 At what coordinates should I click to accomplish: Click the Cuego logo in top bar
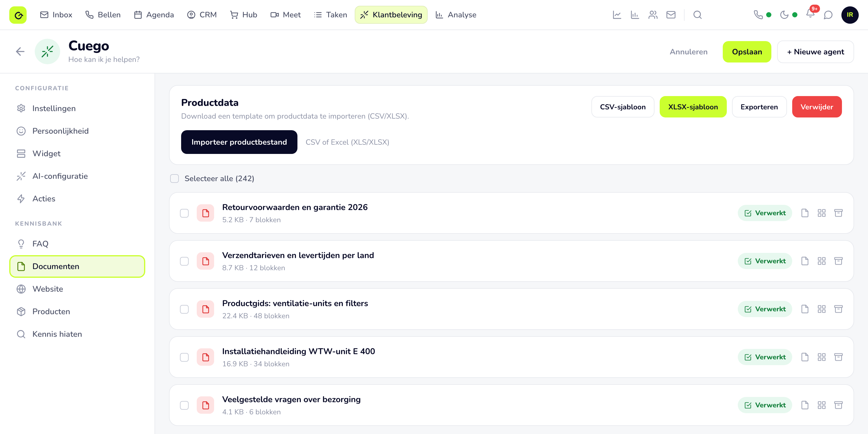pyautogui.click(x=18, y=15)
